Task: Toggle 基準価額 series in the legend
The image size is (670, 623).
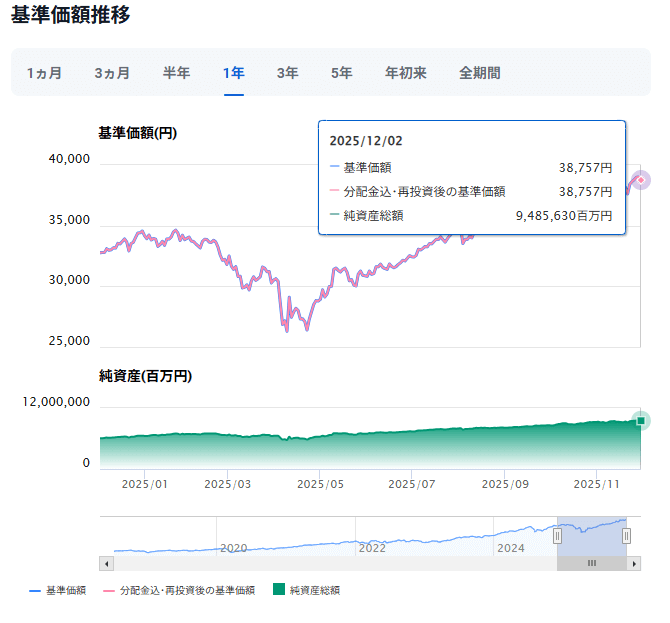Action: click(58, 591)
